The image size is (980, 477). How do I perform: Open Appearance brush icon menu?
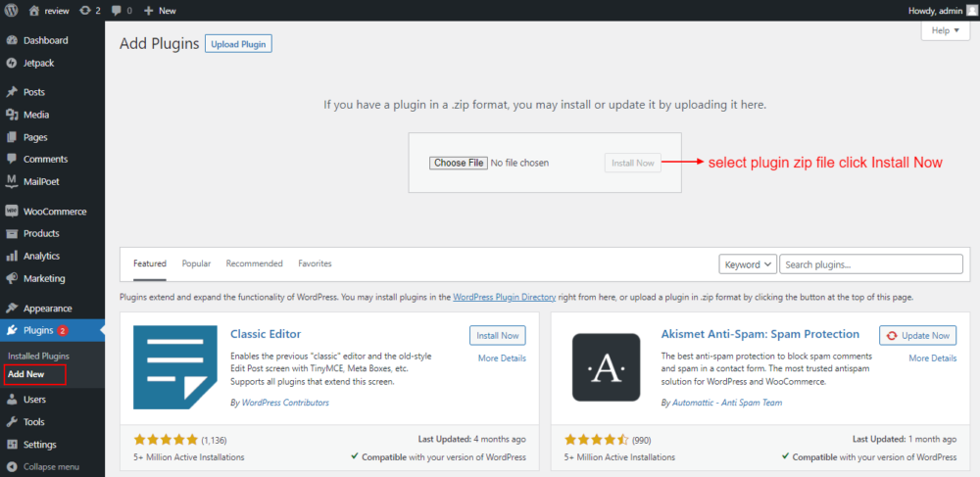pyautogui.click(x=11, y=309)
